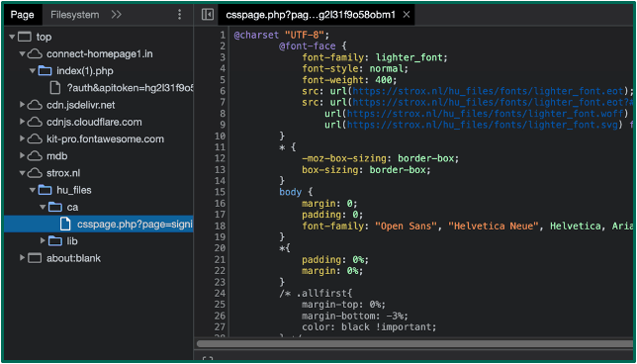This screenshot has height=364, width=637.
Task: Close the csspage.php editor tab
Action: (x=407, y=15)
